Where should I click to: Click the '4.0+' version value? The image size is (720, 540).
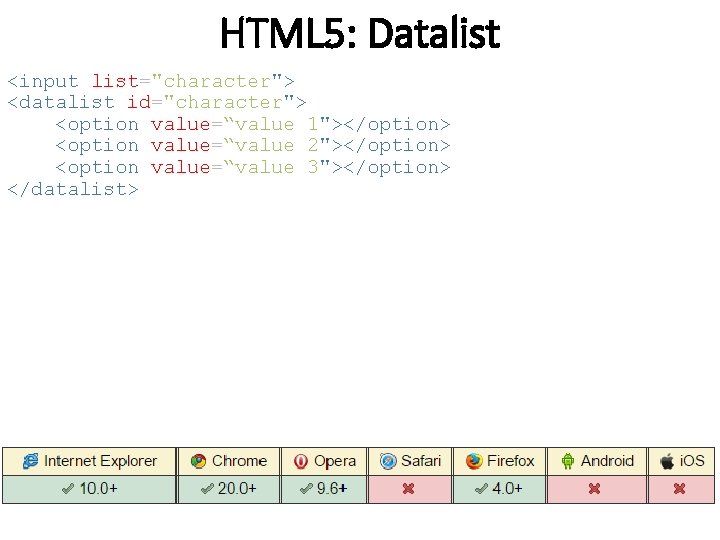coord(507,489)
